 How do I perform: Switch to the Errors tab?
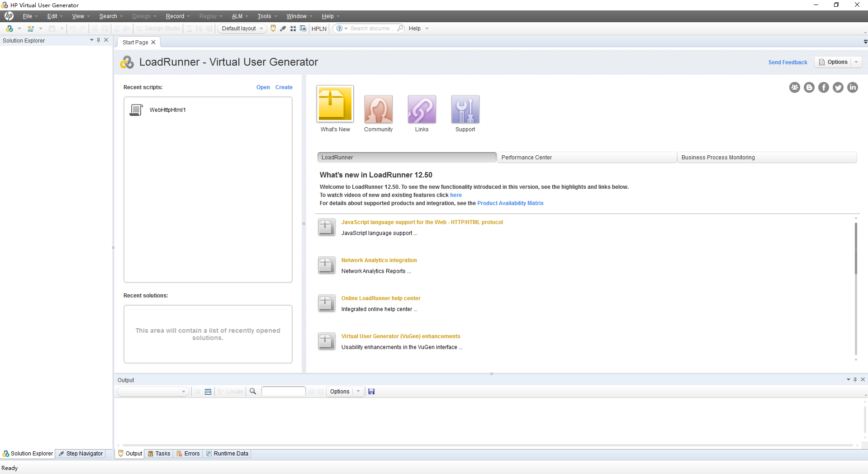[188, 454]
